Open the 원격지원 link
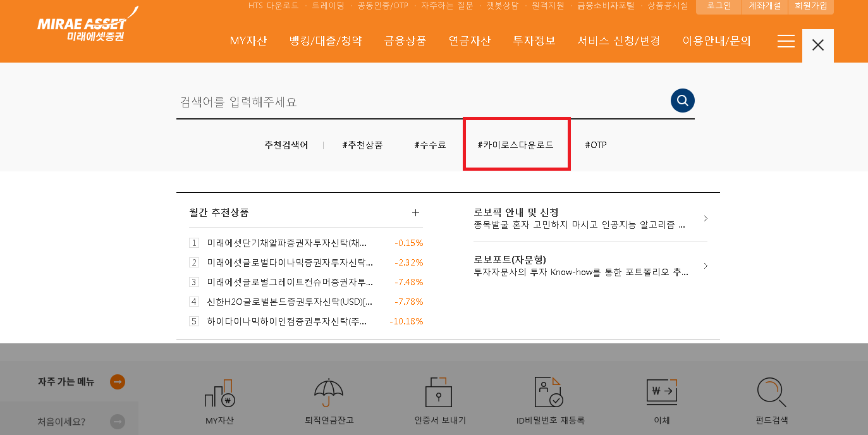Screen dimensions: 868x435 click(x=548, y=6)
